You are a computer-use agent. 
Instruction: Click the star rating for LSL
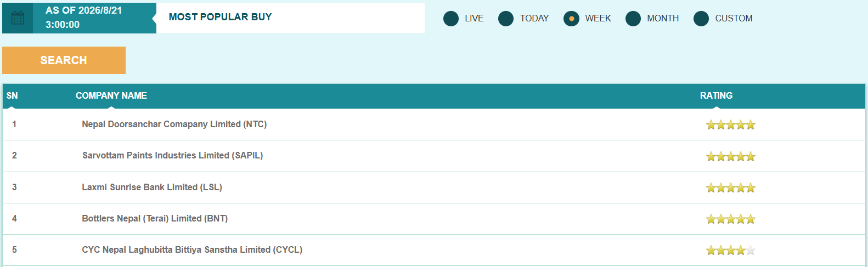pos(731,188)
